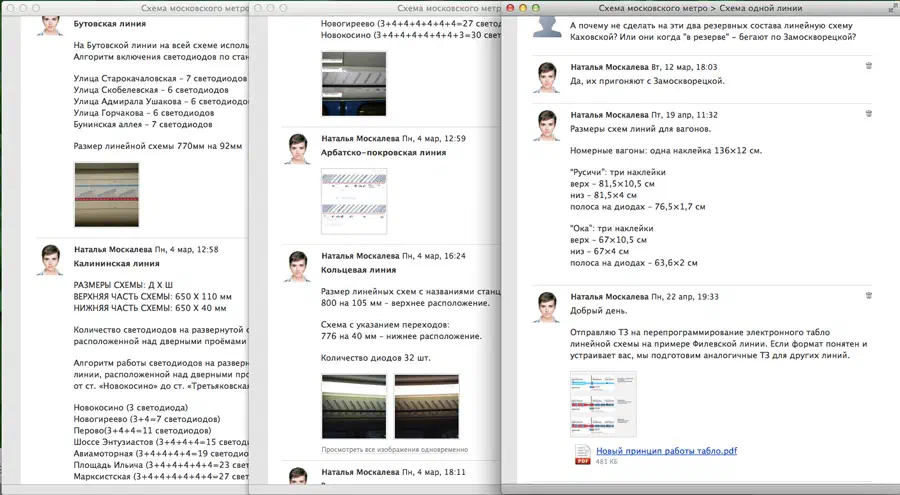Open the Арбатско-покровская линия scheme thumbnail

click(x=354, y=201)
